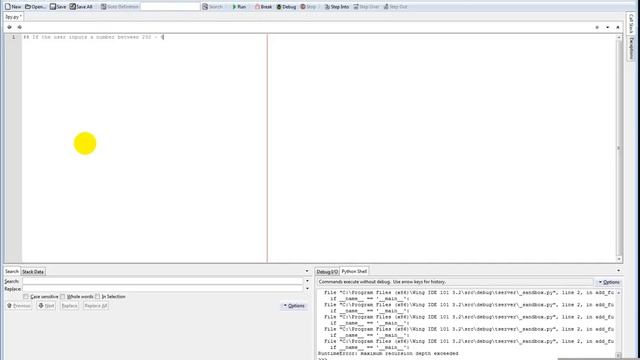Open the Exceptions vertical side tab
The height and width of the screenshot is (360, 640).
click(631, 48)
